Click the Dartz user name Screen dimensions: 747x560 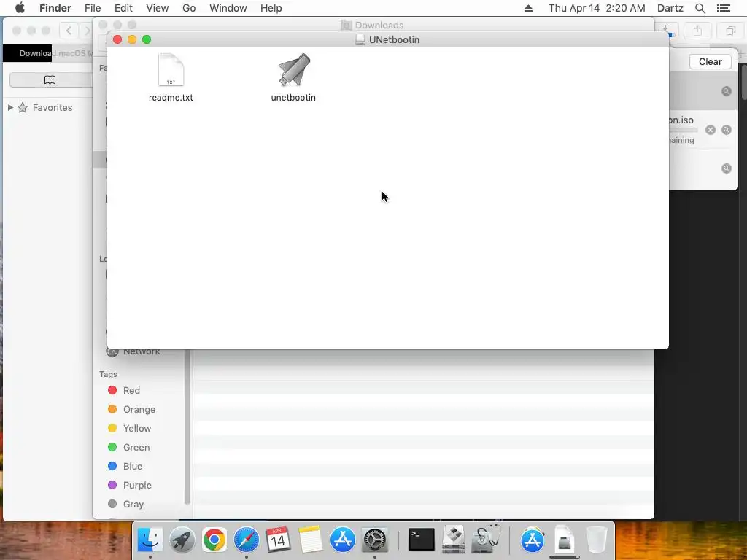coord(670,8)
